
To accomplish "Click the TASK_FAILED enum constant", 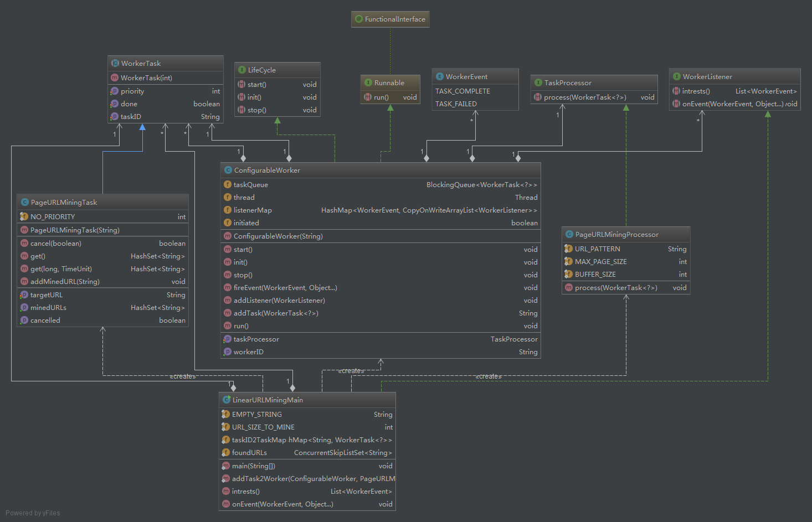I will (456, 104).
